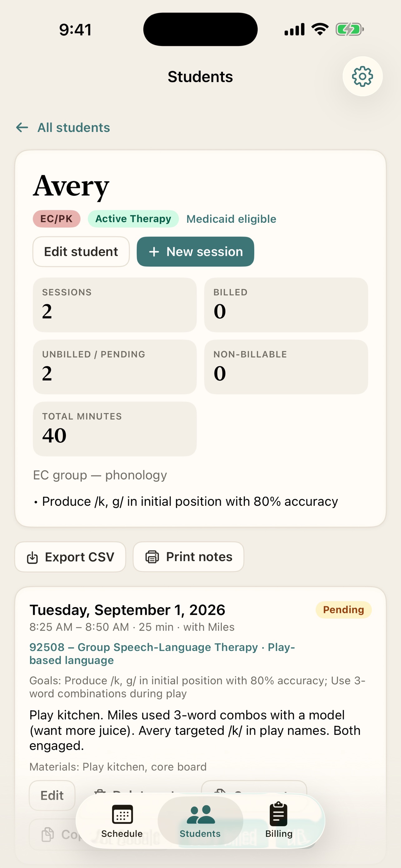This screenshot has height=868, width=401.
Task: Tap the Print notes printer icon
Action: pyautogui.click(x=152, y=557)
